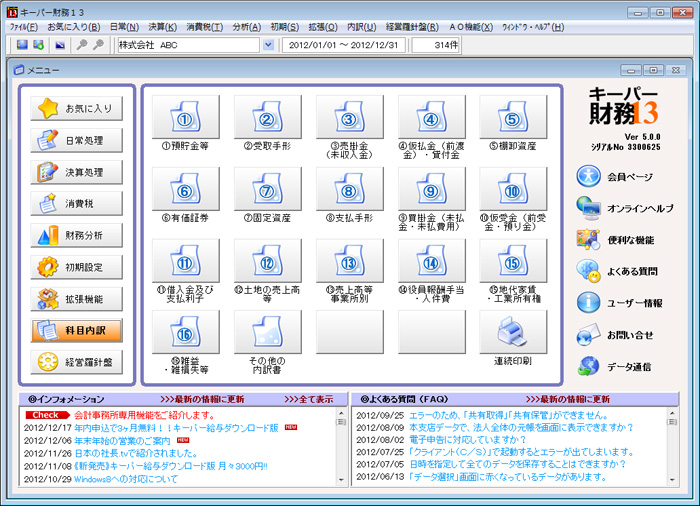
Task: Click the 2012/01/01～2012/12/31 period field
Action: point(344,45)
